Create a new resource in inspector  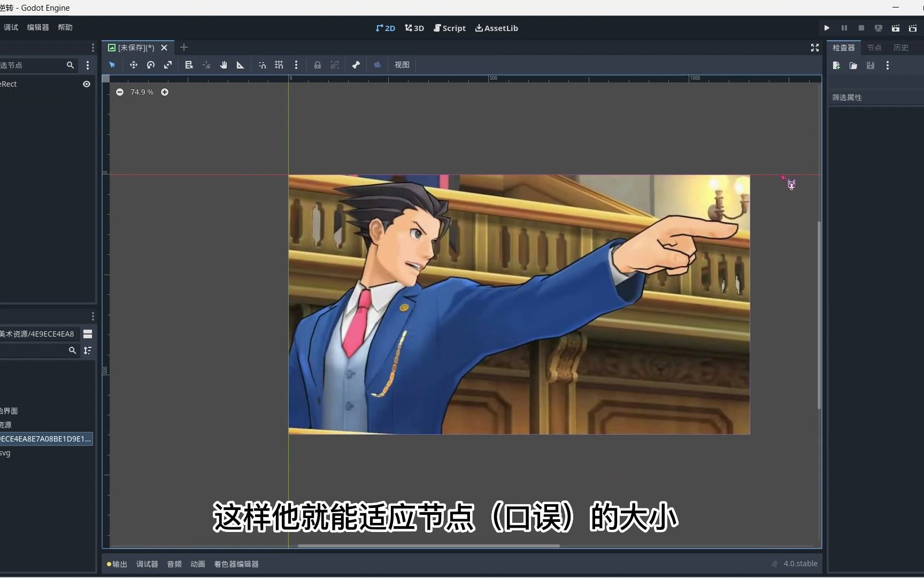tap(836, 65)
